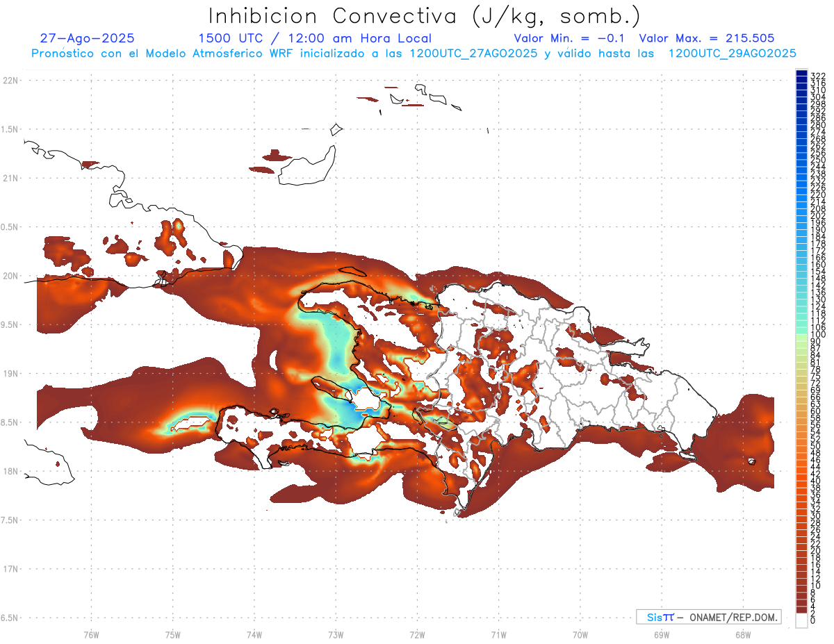Click the 20N latitude axis label
Viewport: 834px width, 644px height.
coord(11,276)
